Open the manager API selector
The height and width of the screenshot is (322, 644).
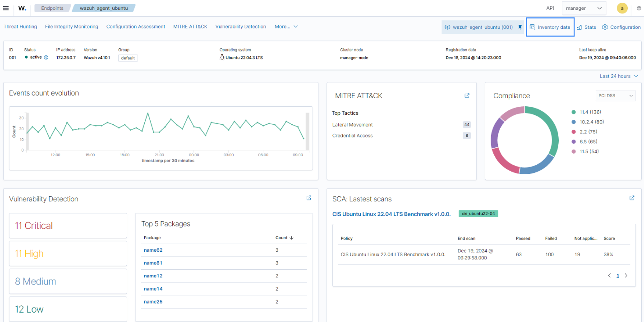click(x=584, y=8)
